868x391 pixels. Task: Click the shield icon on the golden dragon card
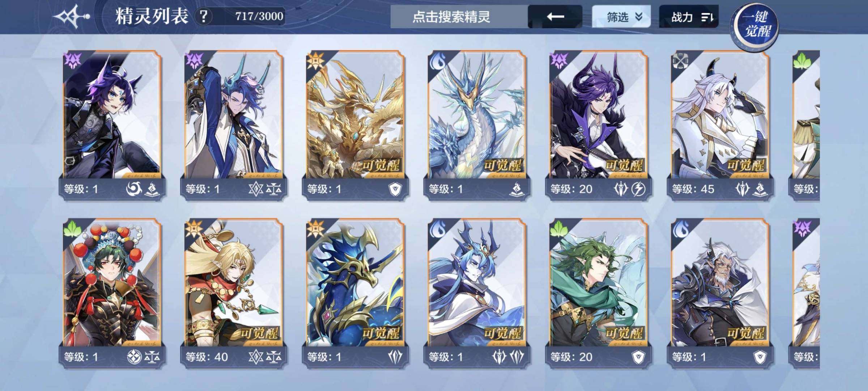click(395, 189)
